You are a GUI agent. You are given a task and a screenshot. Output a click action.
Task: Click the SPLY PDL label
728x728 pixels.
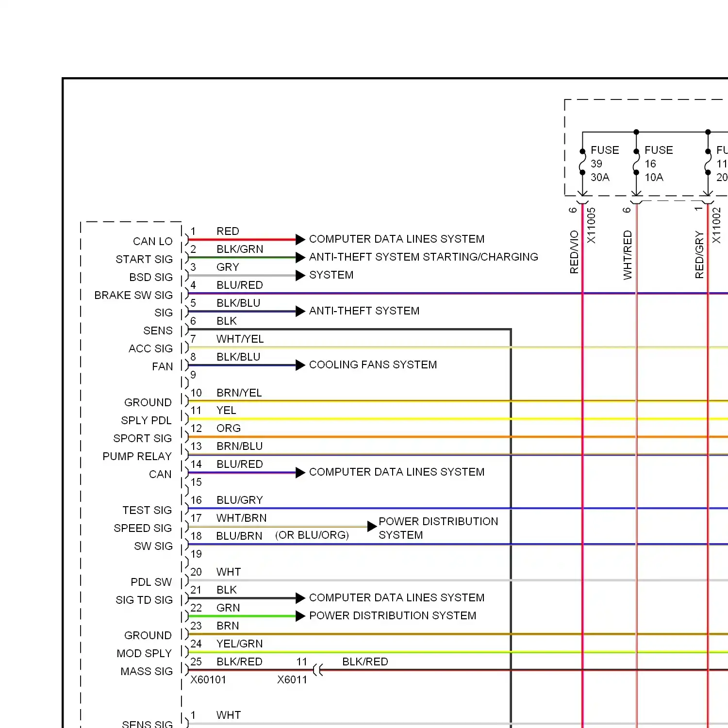pyautogui.click(x=146, y=420)
